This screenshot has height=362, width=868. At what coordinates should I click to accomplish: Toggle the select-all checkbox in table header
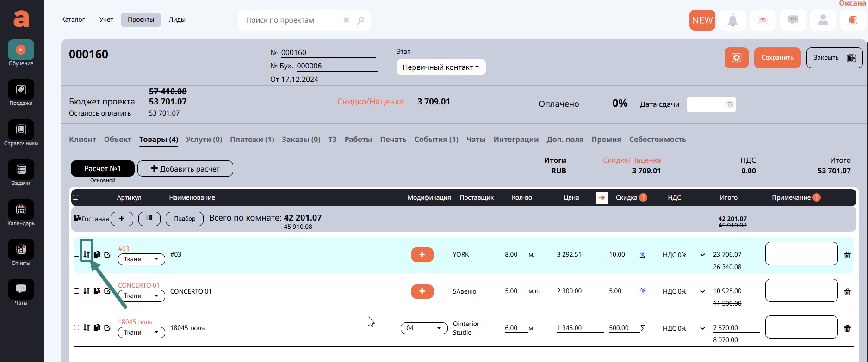click(75, 197)
